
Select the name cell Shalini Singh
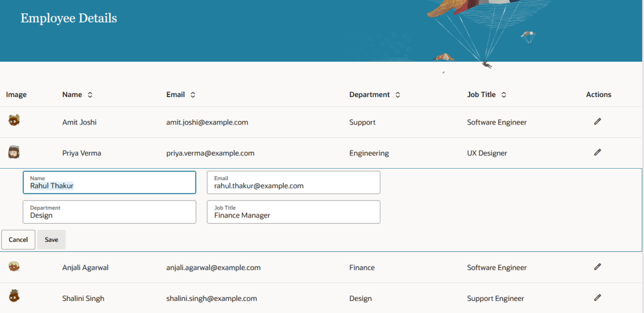point(83,298)
